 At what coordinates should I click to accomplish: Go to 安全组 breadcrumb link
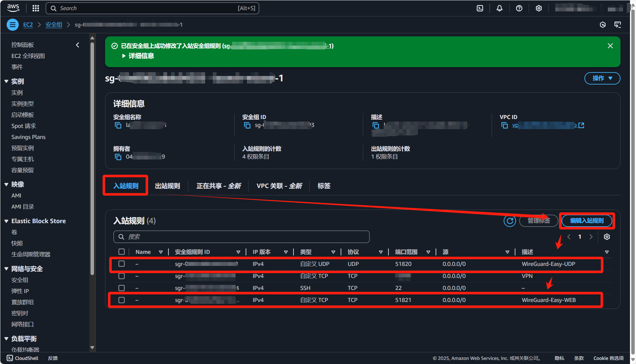(54, 25)
